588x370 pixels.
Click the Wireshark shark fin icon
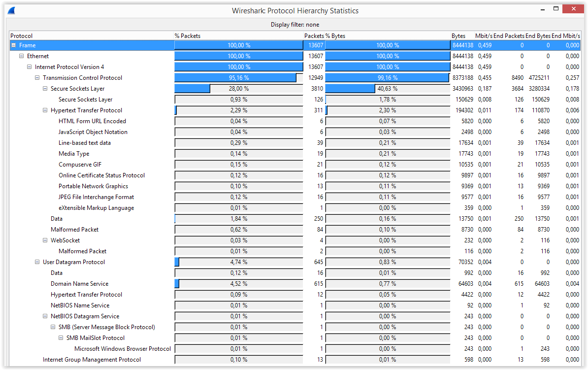click(11, 10)
